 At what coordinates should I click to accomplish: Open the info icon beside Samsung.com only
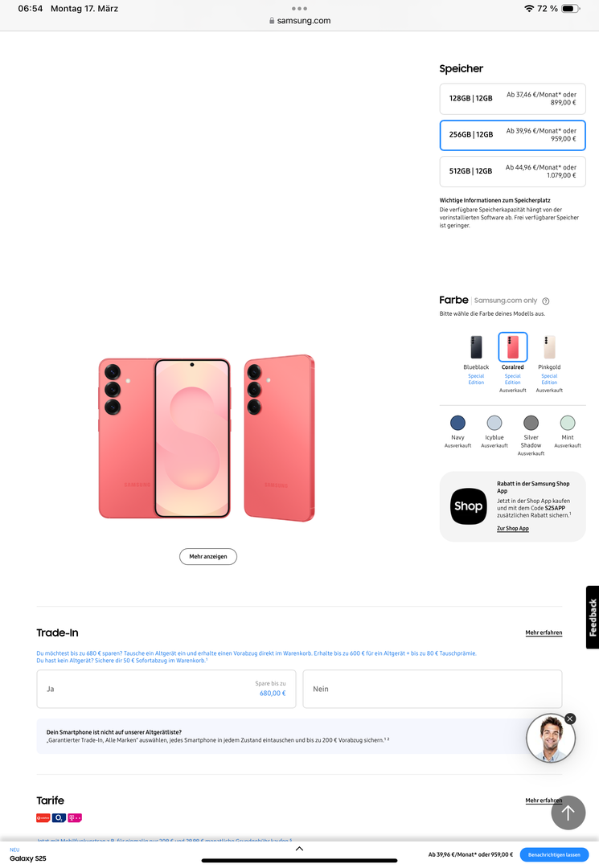pos(545,301)
